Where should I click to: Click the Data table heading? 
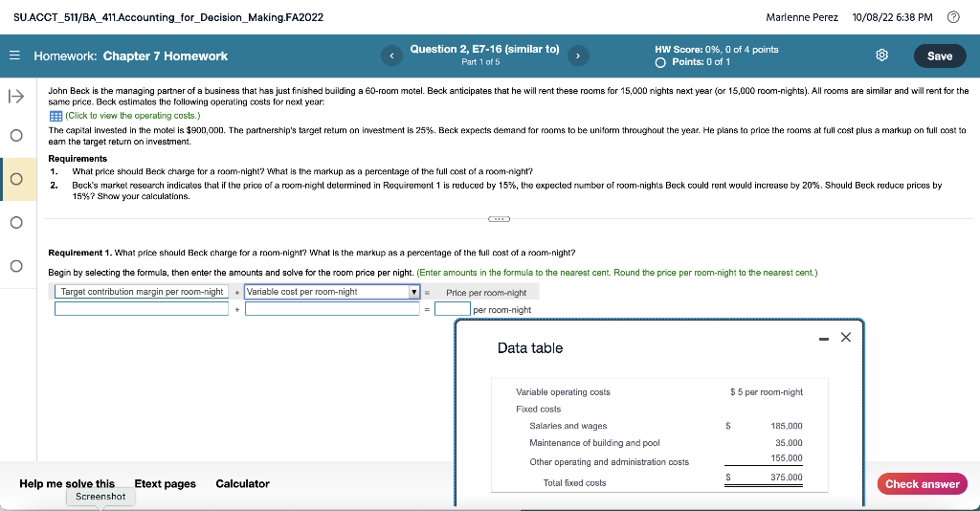point(530,348)
